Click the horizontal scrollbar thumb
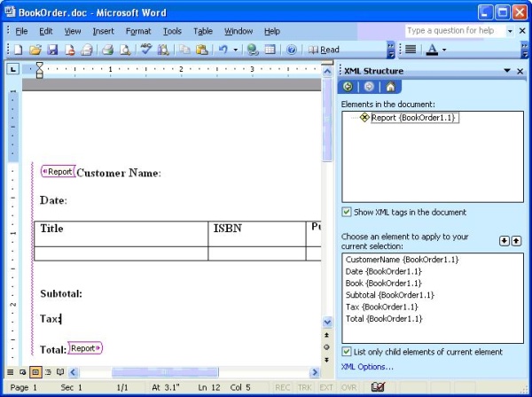Image resolution: width=532 pixels, height=397 pixels. 165,372
